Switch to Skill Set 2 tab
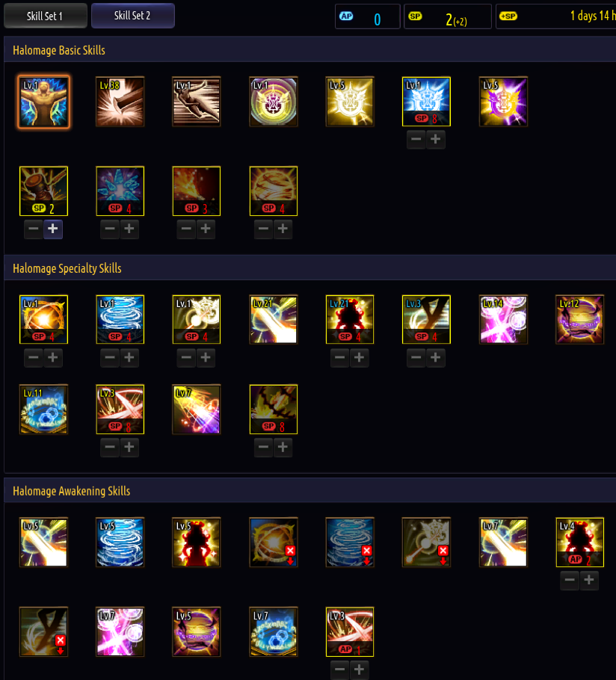Viewport: 616px width, 680px height. point(133,16)
